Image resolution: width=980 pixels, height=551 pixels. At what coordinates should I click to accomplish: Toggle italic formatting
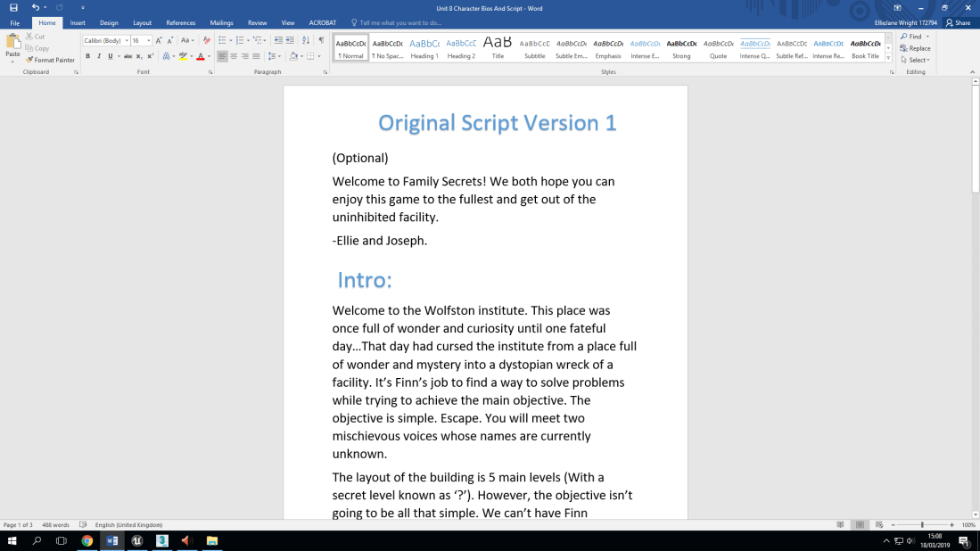99,55
